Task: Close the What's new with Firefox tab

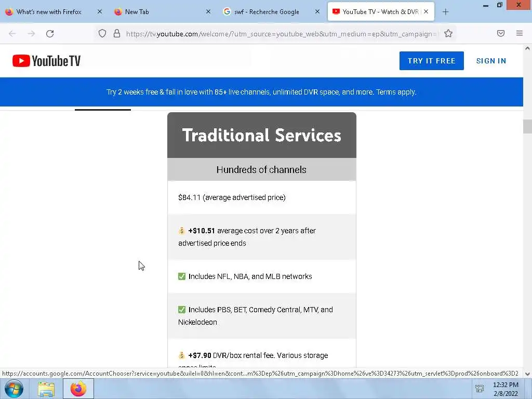Action: point(99,11)
